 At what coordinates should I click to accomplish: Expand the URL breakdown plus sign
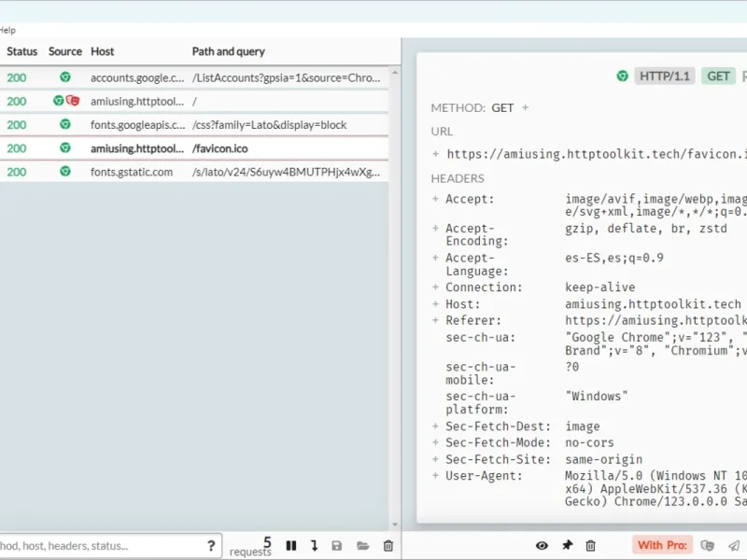435,154
